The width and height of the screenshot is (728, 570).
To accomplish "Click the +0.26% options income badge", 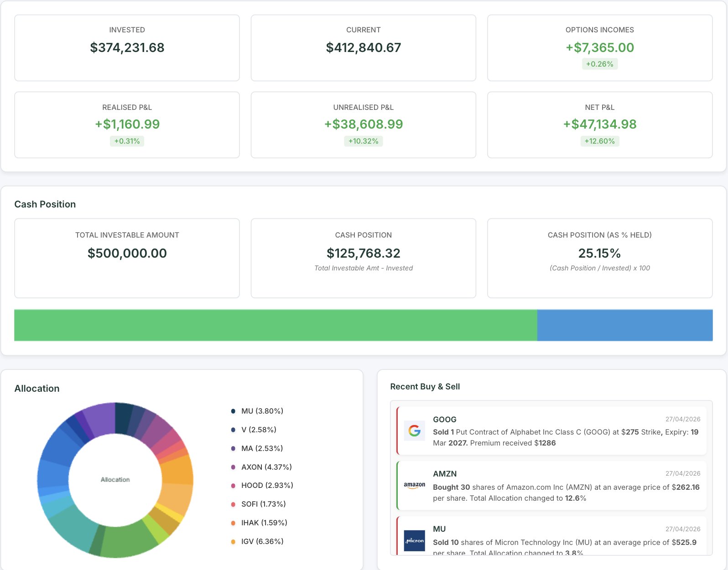I will point(600,64).
